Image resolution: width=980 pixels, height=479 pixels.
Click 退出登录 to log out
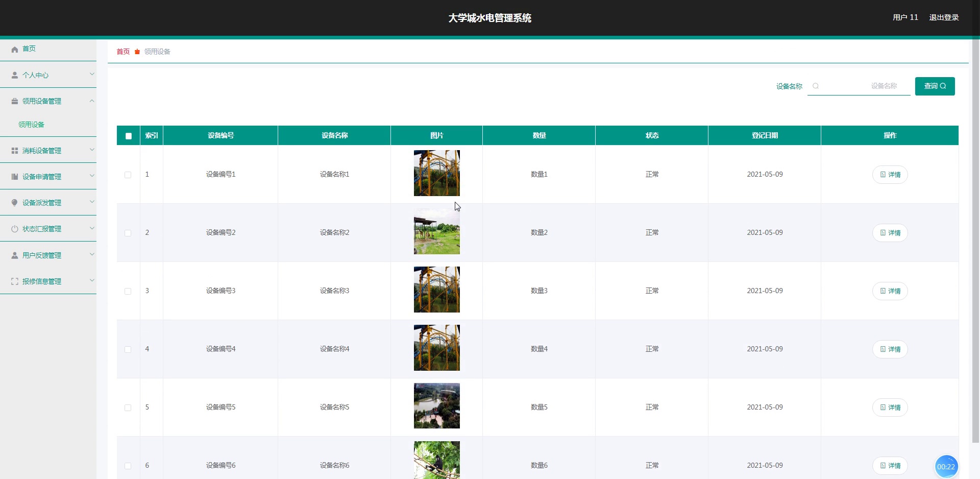[x=944, y=17]
